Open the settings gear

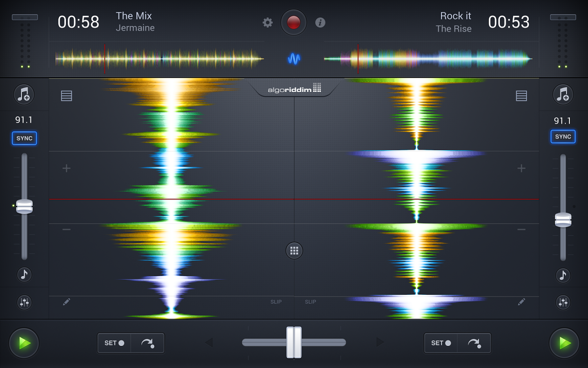coord(267,22)
